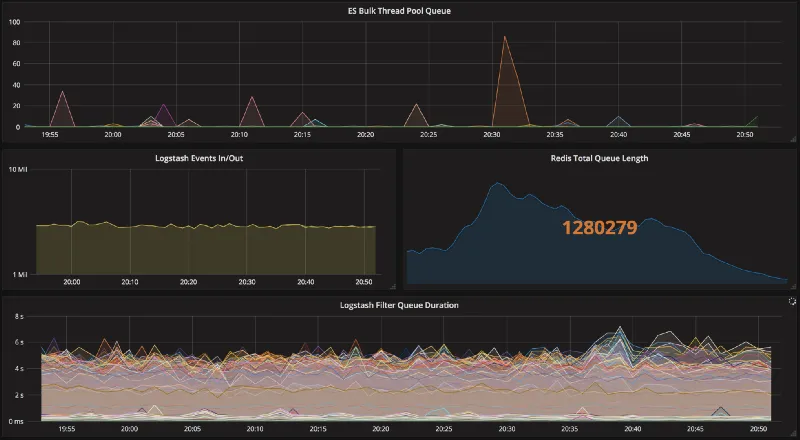Open Logstash Filter Queue Duration panel title

399,305
